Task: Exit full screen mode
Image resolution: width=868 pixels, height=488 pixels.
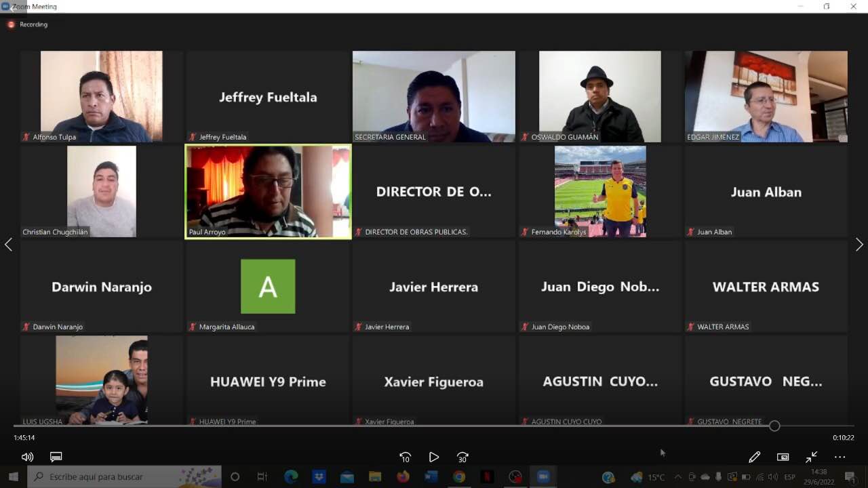Action: tap(811, 457)
